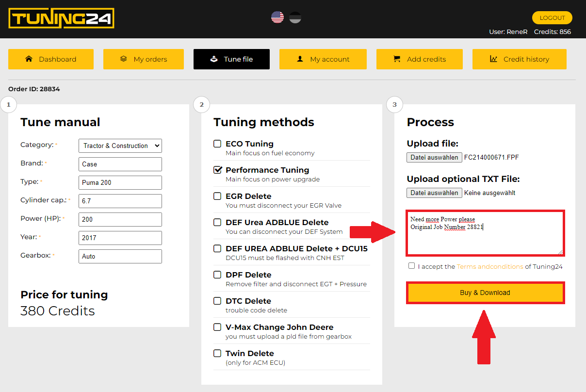
Task: Click the Credits: 856 text
Action: 553,32
